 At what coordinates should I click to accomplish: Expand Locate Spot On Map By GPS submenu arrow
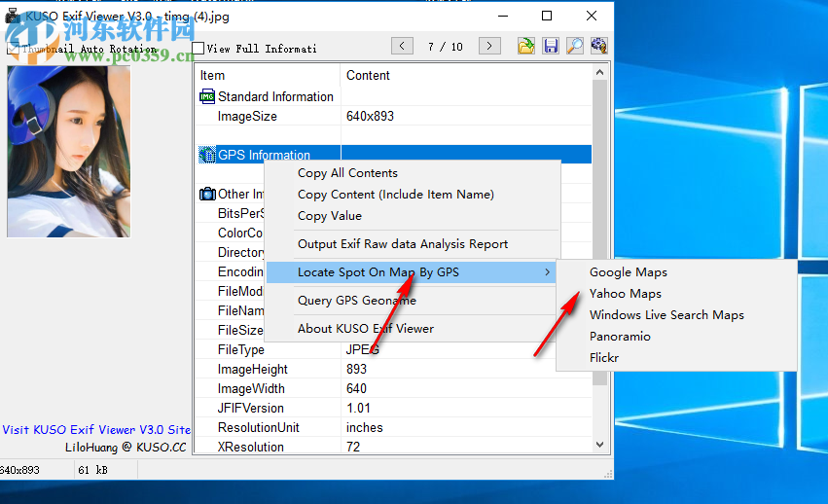[547, 272]
